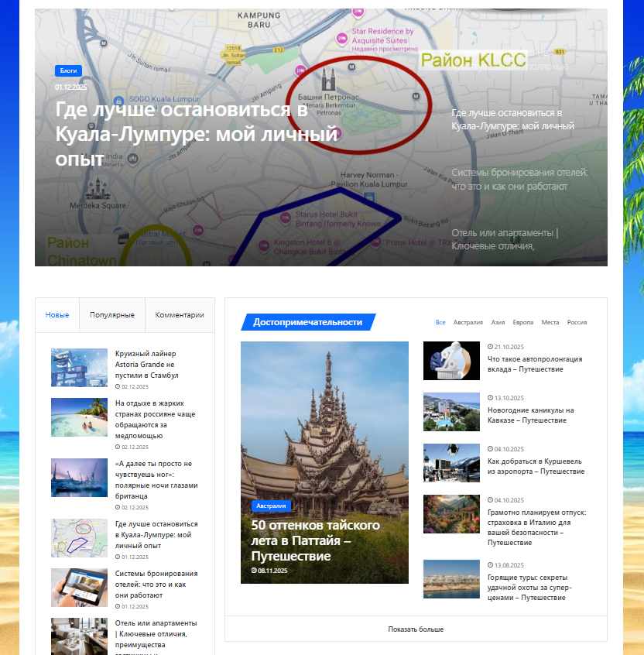Open headline Где лучше остановиться в Куала-Лумпуре
Viewport: 644px width, 655px height.
pos(197,134)
